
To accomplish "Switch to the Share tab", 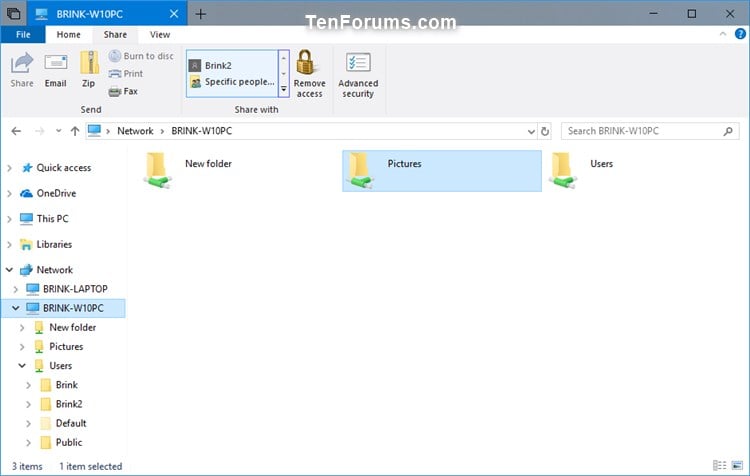I will 115,34.
